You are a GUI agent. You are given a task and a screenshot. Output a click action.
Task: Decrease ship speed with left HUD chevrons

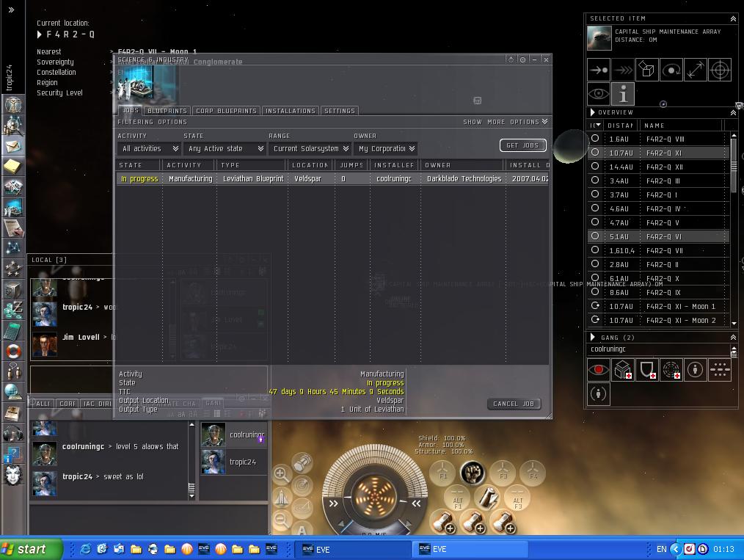(334, 503)
